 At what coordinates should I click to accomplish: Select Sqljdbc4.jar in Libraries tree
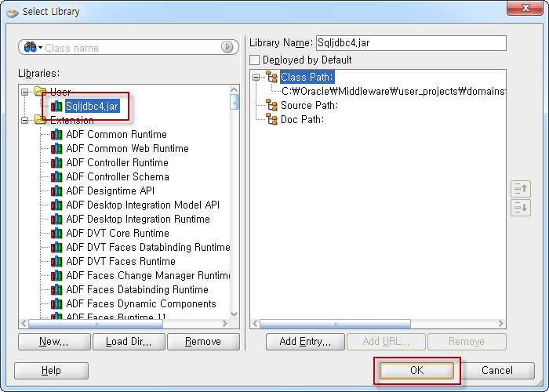(93, 106)
